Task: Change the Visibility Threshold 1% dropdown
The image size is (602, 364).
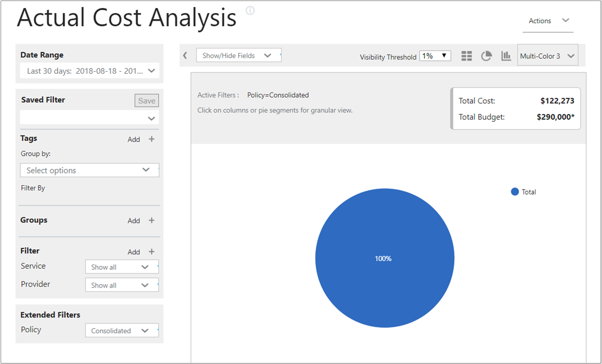Action: point(435,56)
